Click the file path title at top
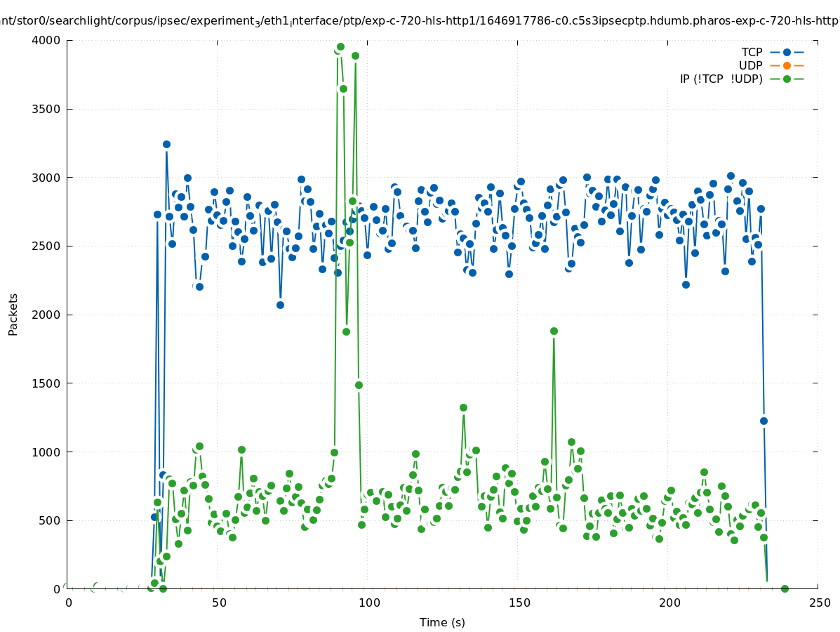The height and width of the screenshot is (632, 840). [420, 20]
